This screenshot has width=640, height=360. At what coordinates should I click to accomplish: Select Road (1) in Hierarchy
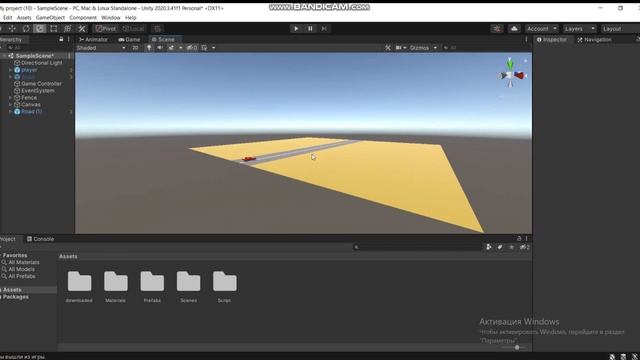[31, 111]
